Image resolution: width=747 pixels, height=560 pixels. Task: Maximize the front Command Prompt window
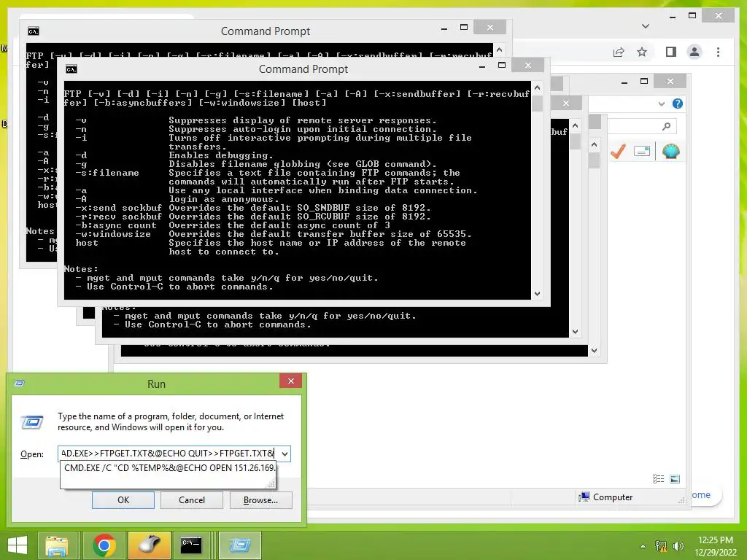[x=502, y=65]
